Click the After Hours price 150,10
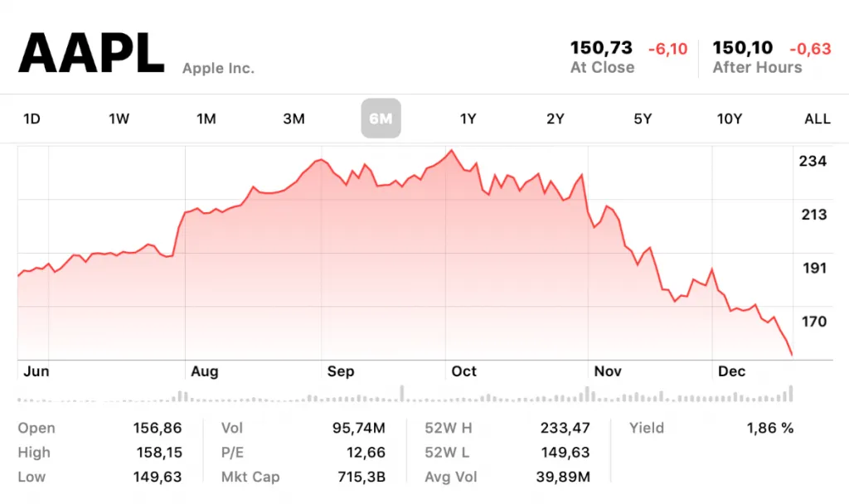This screenshot has height=504, width=849. point(743,48)
